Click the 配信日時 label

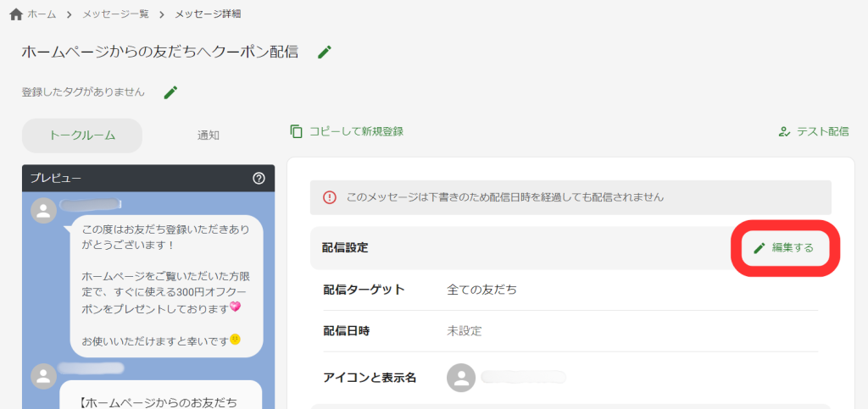[x=347, y=331]
